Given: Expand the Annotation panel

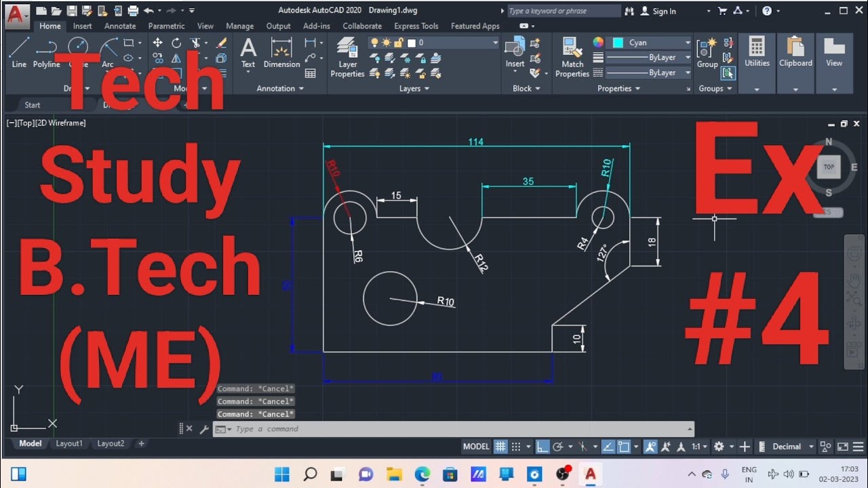Looking at the screenshot, I should pyautogui.click(x=280, y=89).
